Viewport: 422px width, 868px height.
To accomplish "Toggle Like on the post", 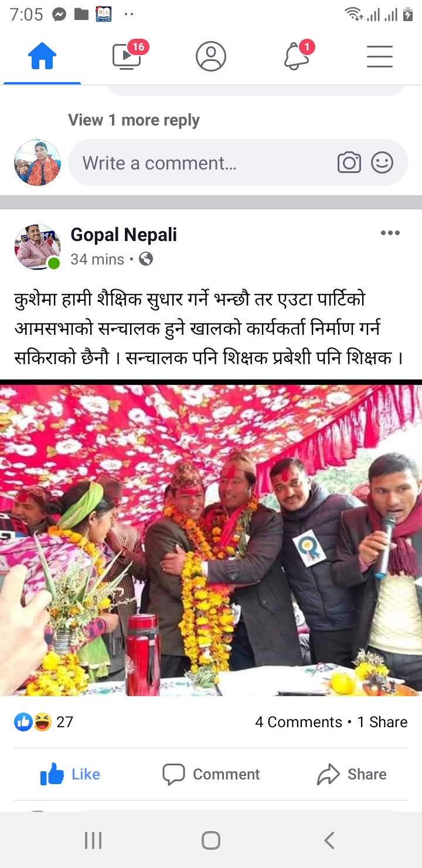I will (70, 774).
